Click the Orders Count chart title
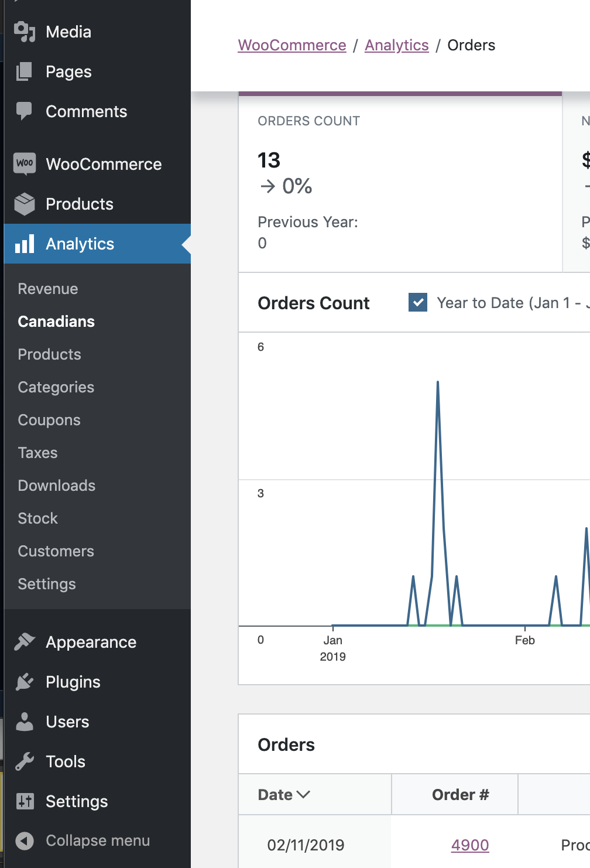 314,303
